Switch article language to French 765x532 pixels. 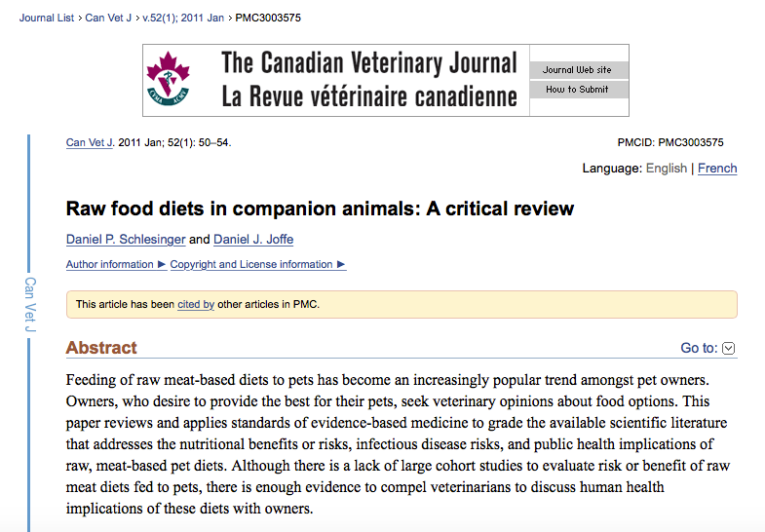click(717, 169)
